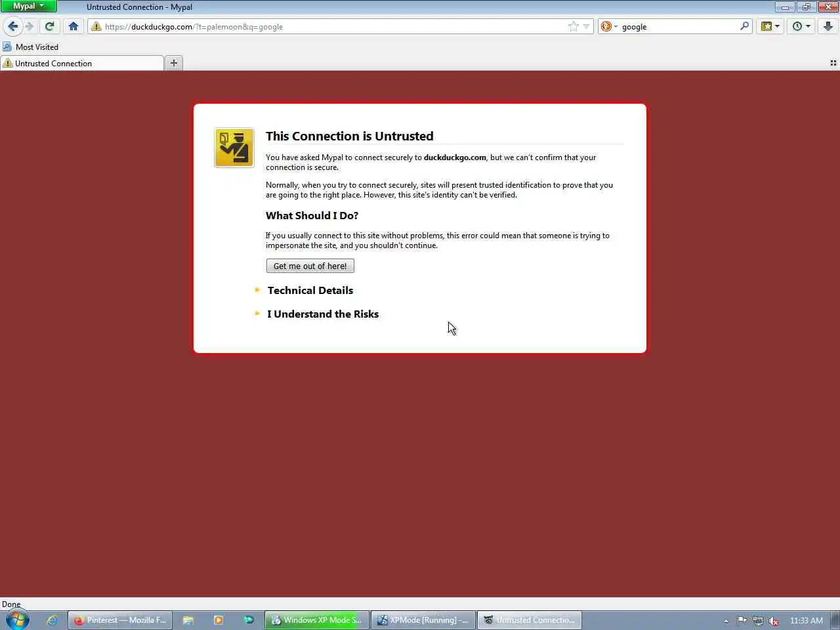
Task: Bookmark this page with the star icon
Action: point(574,26)
